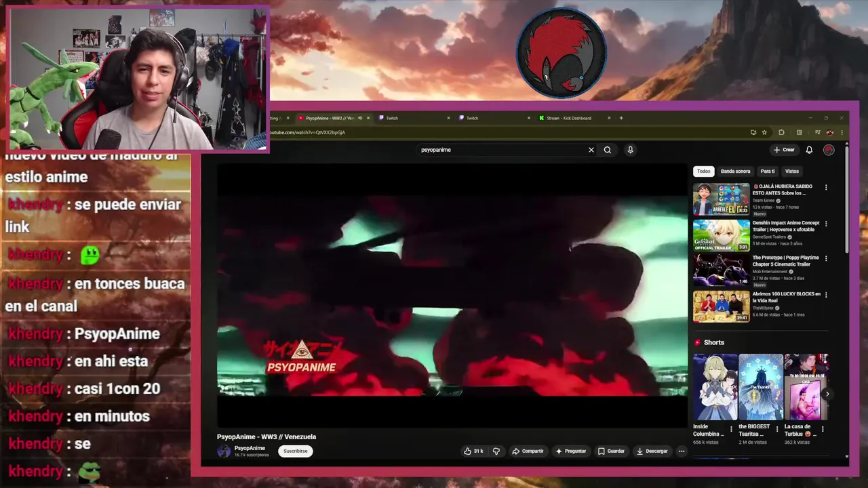Open the La casa de Turbius short

pyautogui.click(x=806, y=387)
